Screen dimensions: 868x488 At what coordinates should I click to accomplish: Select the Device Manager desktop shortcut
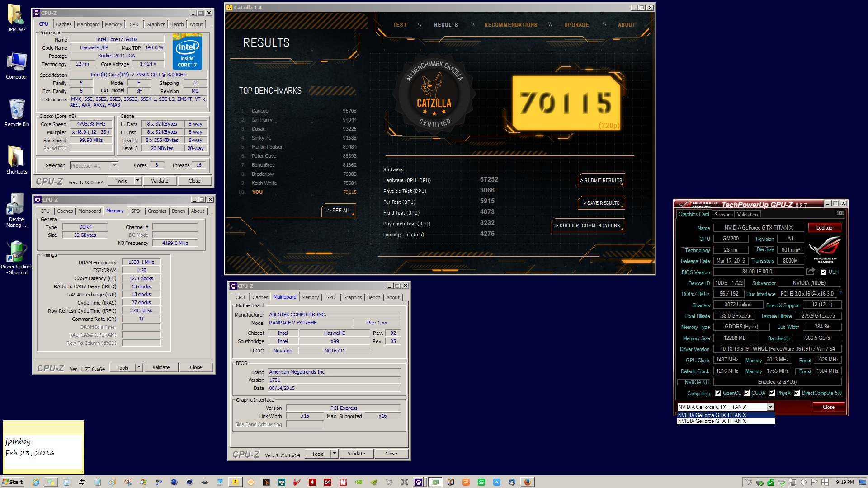click(x=17, y=210)
